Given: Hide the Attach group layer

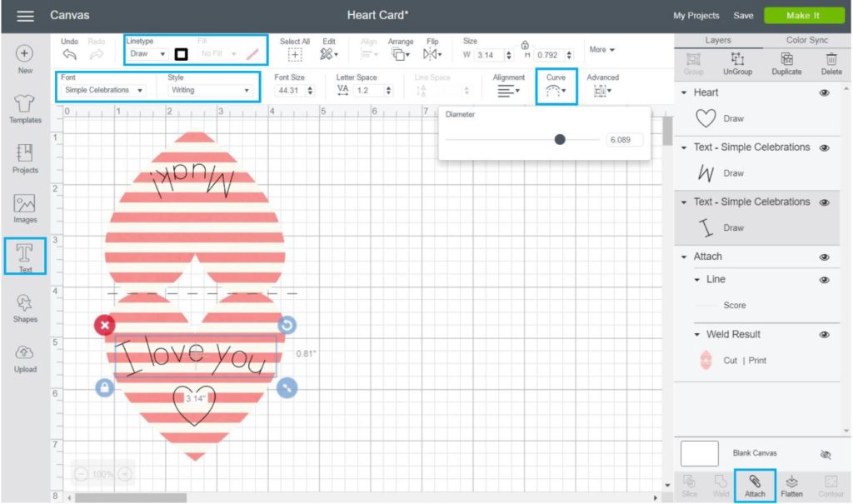Looking at the screenshot, I should [824, 257].
